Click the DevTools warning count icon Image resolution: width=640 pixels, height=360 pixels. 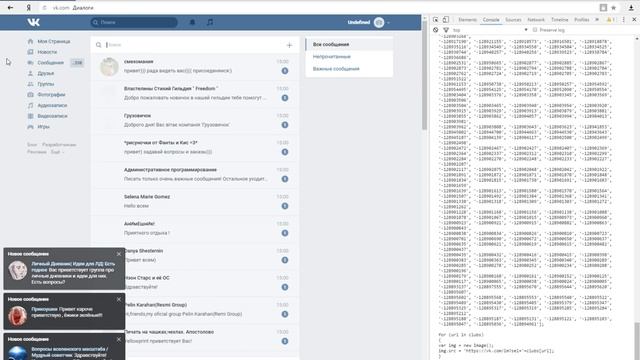click(611, 20)
